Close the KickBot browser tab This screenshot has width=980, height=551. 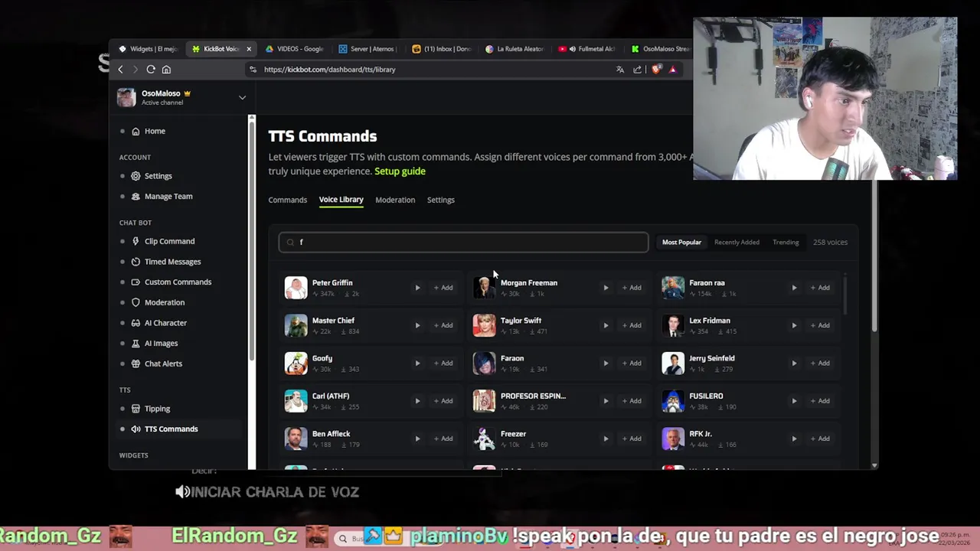pyautogui.click(x=248, y=49)
